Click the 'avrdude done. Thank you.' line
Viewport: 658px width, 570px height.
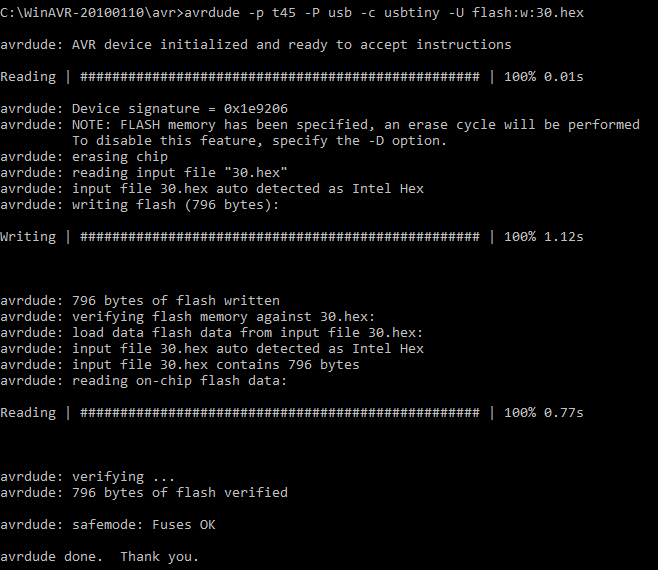point(99,557)
